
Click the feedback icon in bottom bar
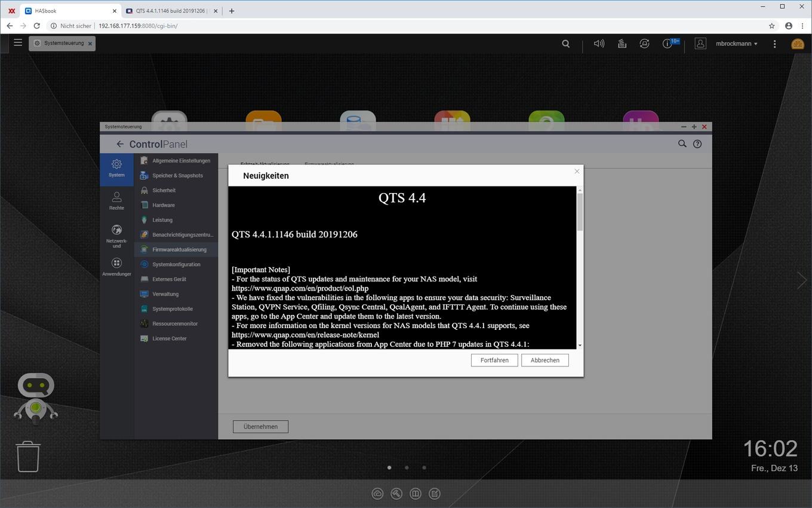(x=435, y=494)
